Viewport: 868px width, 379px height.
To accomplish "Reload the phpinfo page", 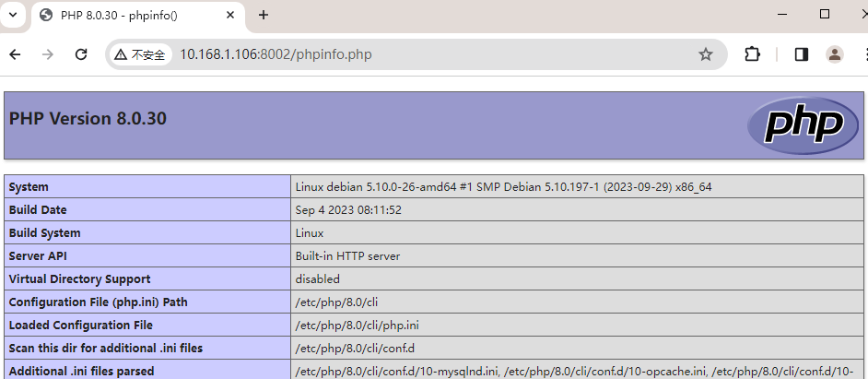I will click(81, 54).
